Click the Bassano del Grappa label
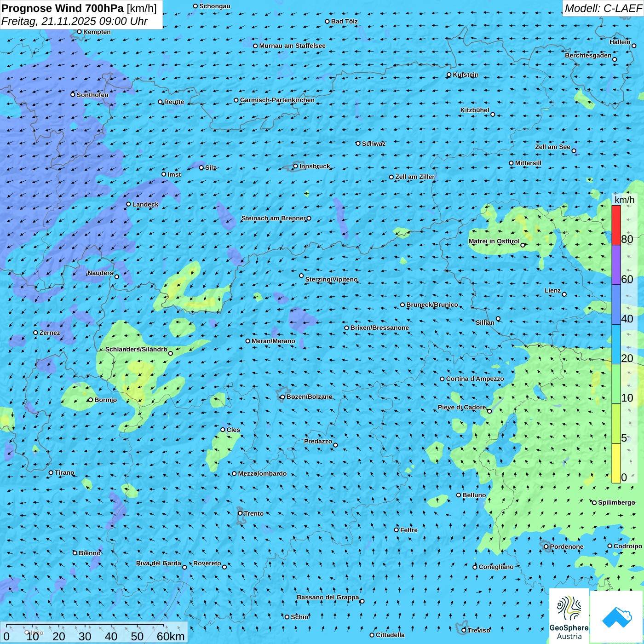This screenshot has width=644, height=644. (328, 597)
